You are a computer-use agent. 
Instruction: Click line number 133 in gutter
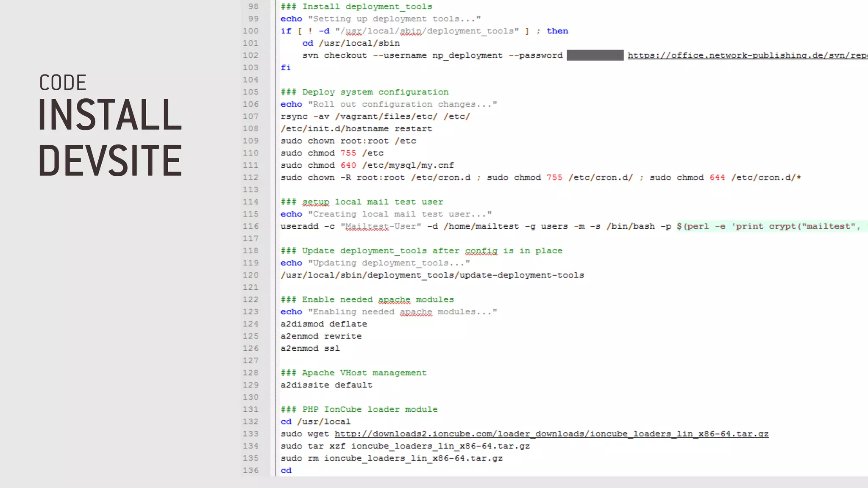pyautogui.click(x=250, y=434)
